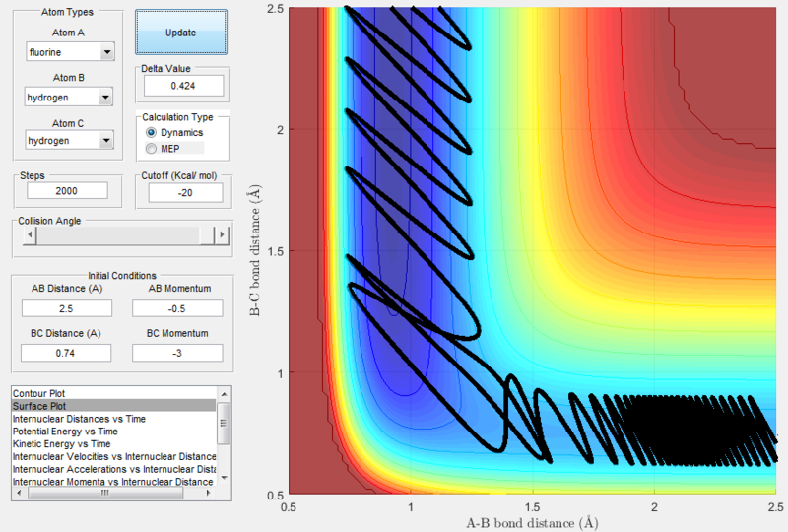The width and height of the screenshot is (788, 532).
Task: Select Internuclear Velocities vs Internuclear Distance
Action: pos(114,456)
